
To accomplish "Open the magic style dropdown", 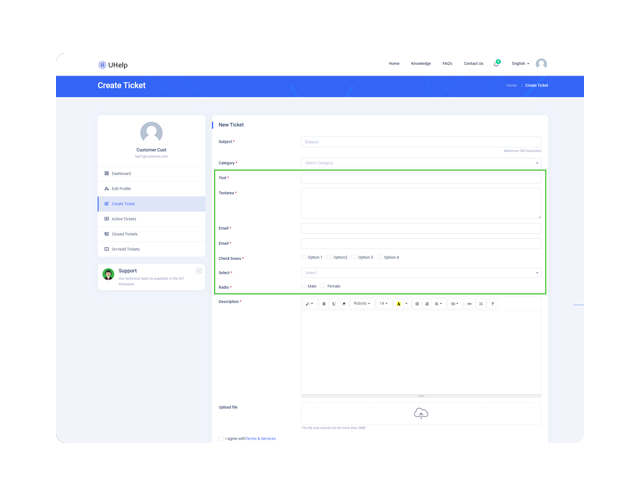I will pos(309,304).
